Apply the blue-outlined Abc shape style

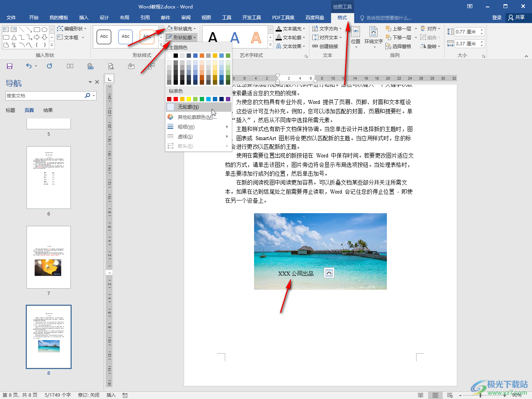[x=125, y=37]
